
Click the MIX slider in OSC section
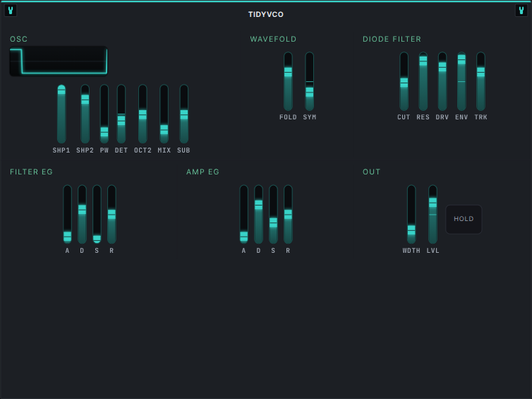point(164,114)
